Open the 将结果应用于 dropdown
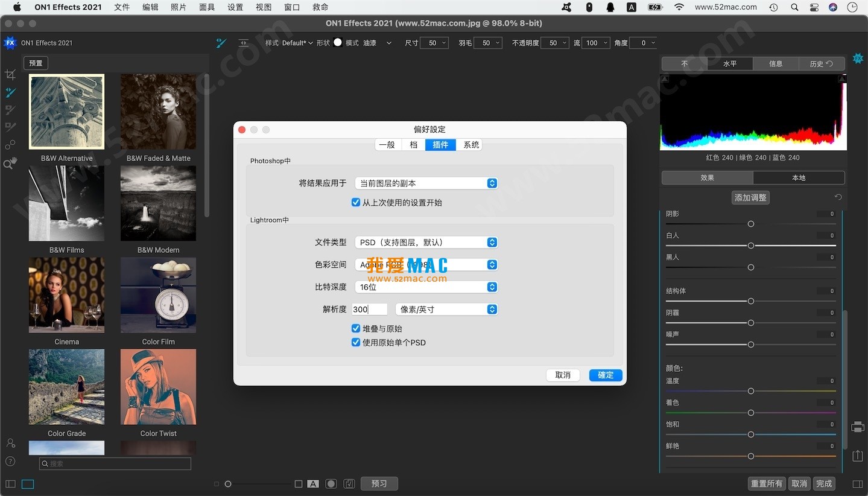868x496 pixels. (x=426, y=183)
